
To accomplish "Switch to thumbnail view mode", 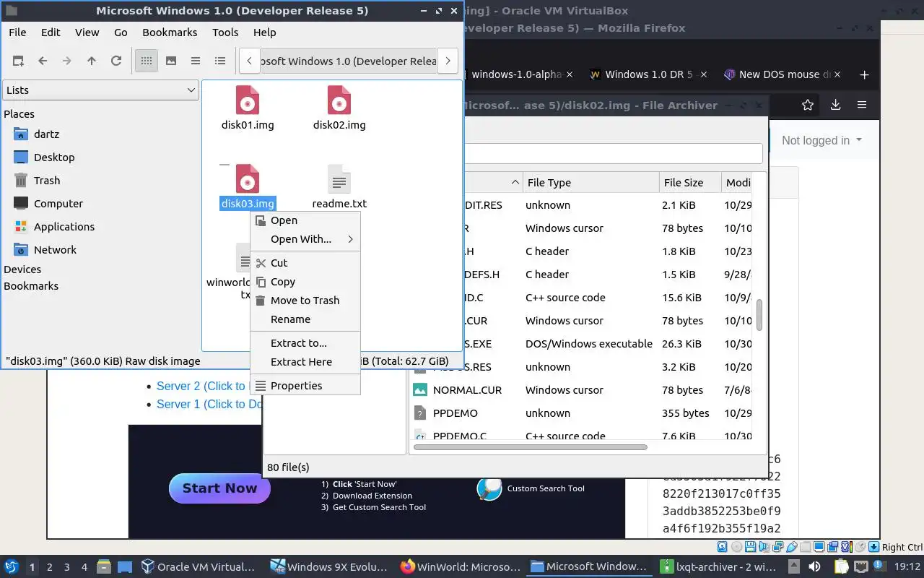I will point(171,61).
